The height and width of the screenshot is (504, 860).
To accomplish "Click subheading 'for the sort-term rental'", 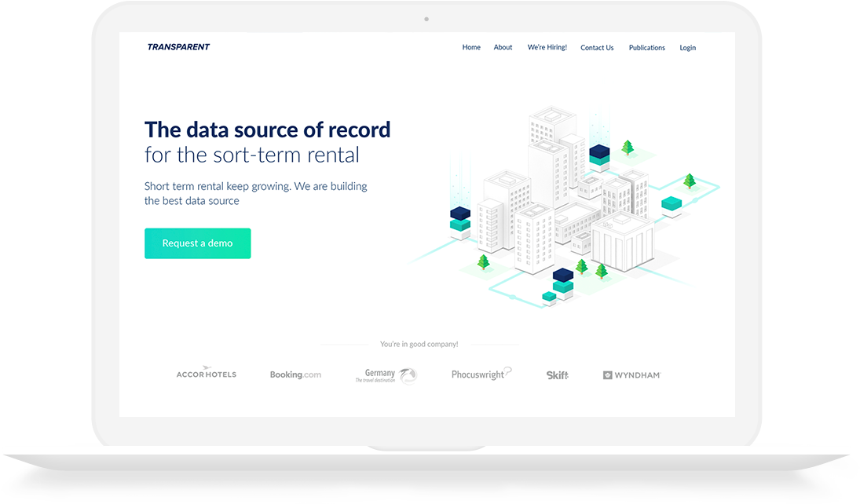I will tap(252, 155).
